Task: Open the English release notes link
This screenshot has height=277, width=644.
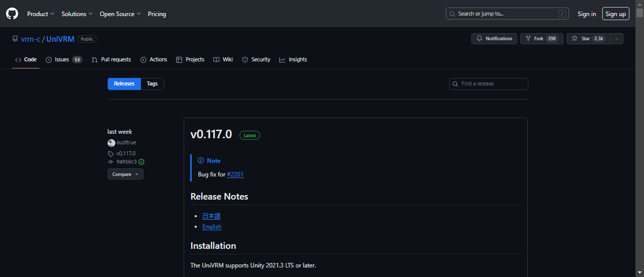Action: pyautogui.click(x=212, y=227)
